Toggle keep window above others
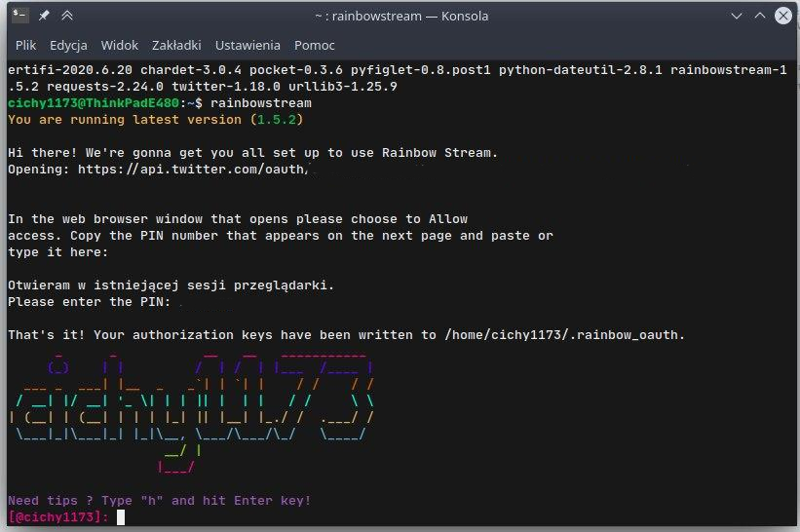Screen dimensions: 800x532 coord(66,16)
